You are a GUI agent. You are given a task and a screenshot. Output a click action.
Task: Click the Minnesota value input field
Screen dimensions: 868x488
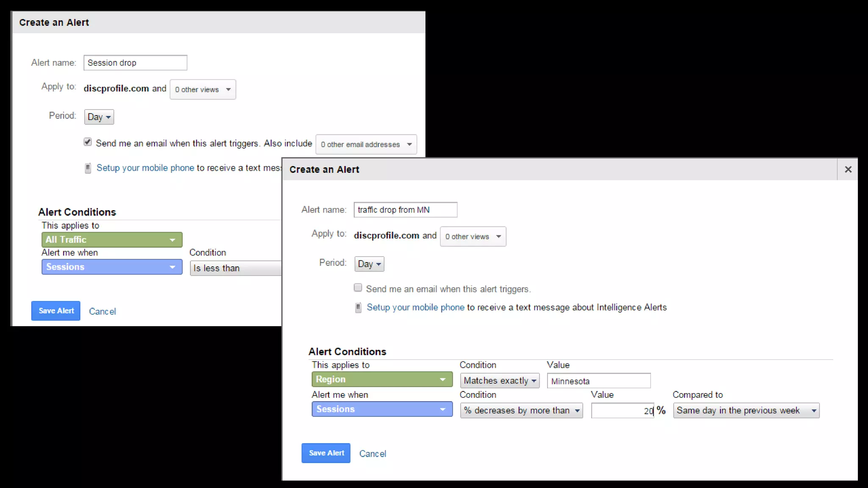coord(598,381)
